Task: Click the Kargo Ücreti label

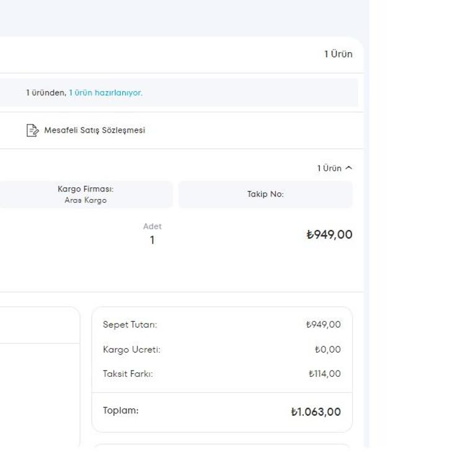Action: [131, 350]
